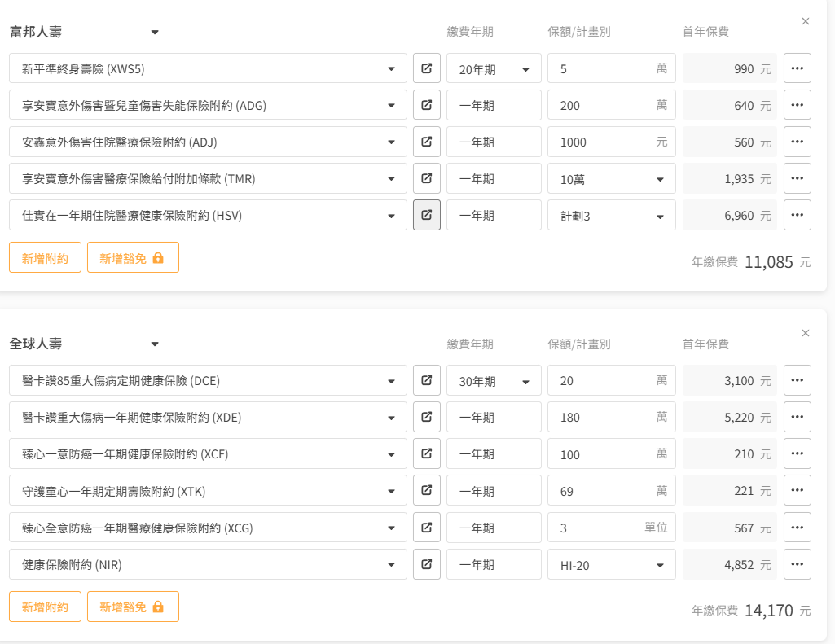Open product selector for 醫卡讚重大傷病一年期 (XDE)
This screenshot has width=835, height=644.
coord(208,417)
